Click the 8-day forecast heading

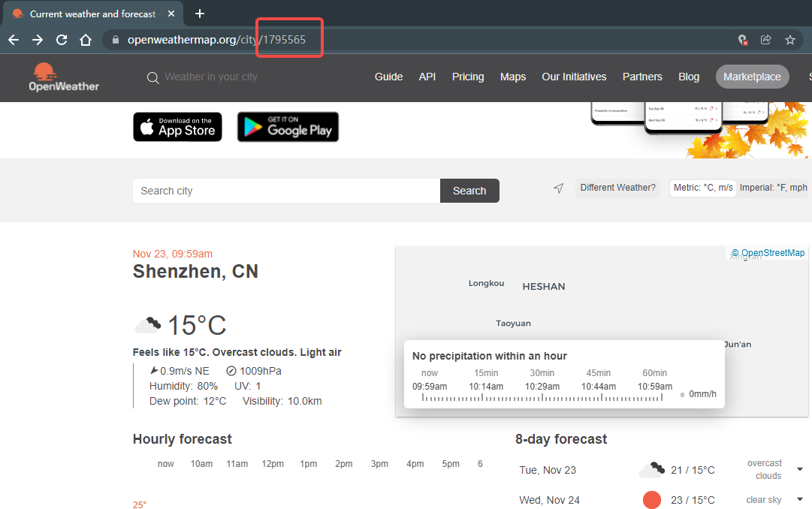(561, 439)
